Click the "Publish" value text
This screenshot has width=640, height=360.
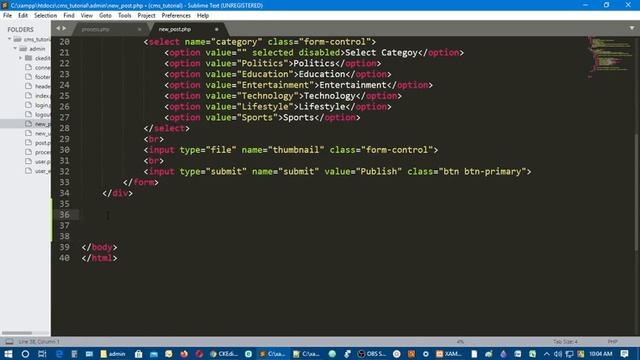(x=378, y=171)
